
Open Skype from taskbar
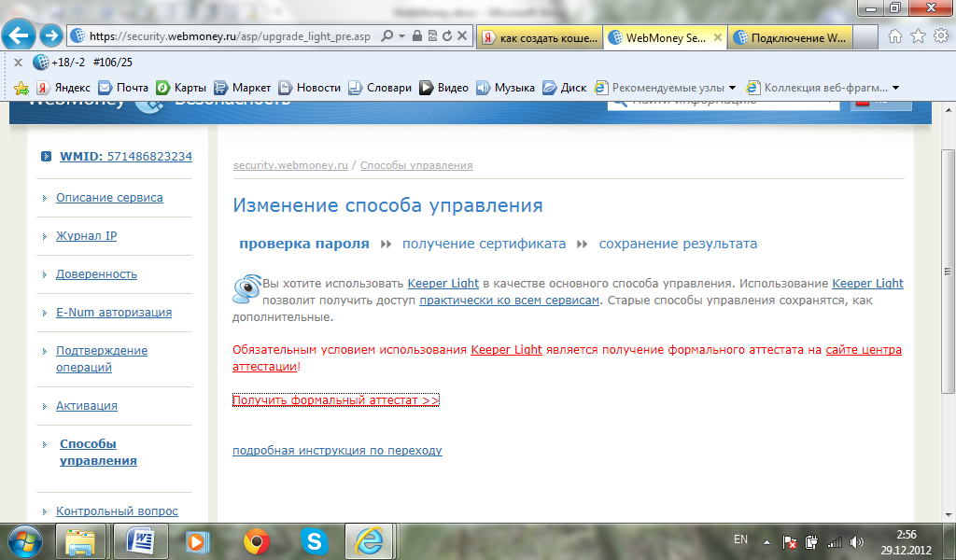click(314, 541)
